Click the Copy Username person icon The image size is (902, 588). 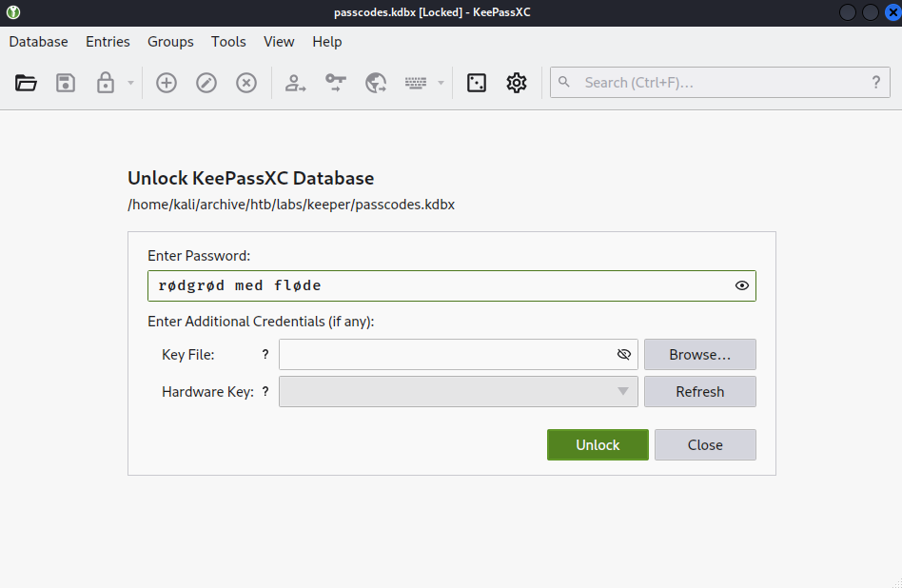point(296,83)
